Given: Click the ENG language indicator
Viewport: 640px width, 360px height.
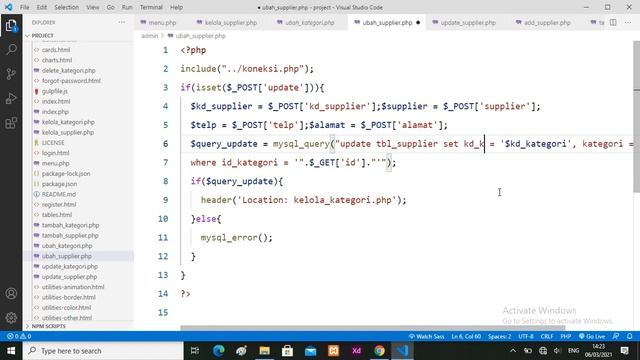Looking at the screenshot, I should [x=573, y=351].
